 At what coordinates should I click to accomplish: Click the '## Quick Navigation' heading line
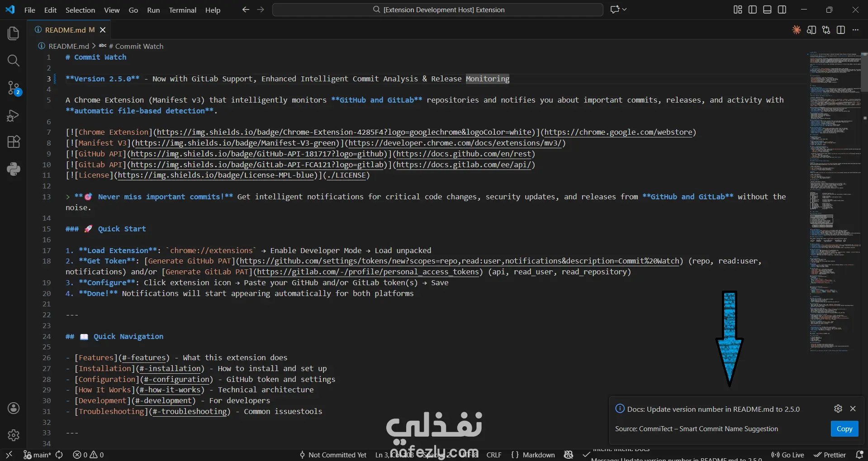[x=114, y=336]
